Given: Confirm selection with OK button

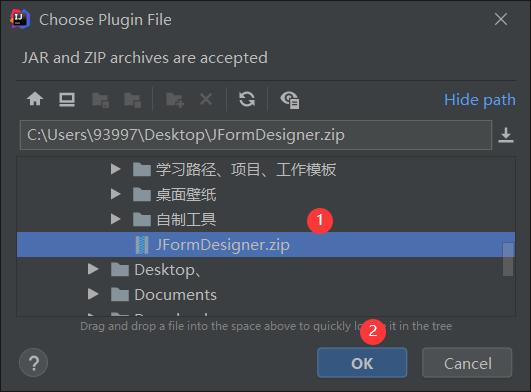Looking at the screenshot, I should 362,363.
